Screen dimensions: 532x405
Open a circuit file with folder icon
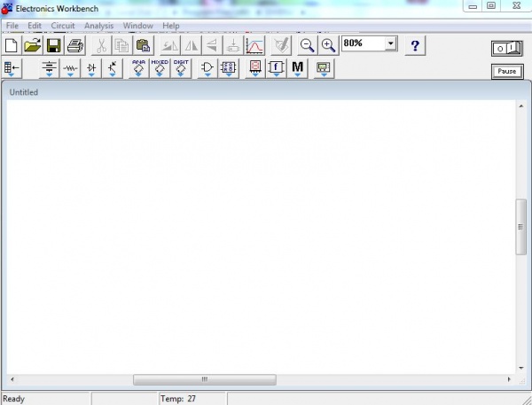point(32,45)
